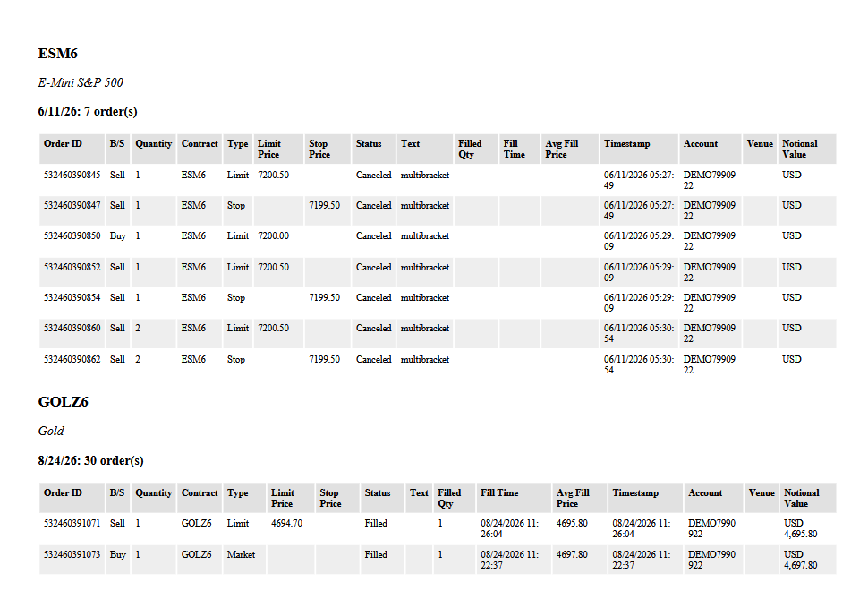868x608 pixels.
Task: Click ESM6 contract in order 532460390845 row
Action: tap(193, 175)
